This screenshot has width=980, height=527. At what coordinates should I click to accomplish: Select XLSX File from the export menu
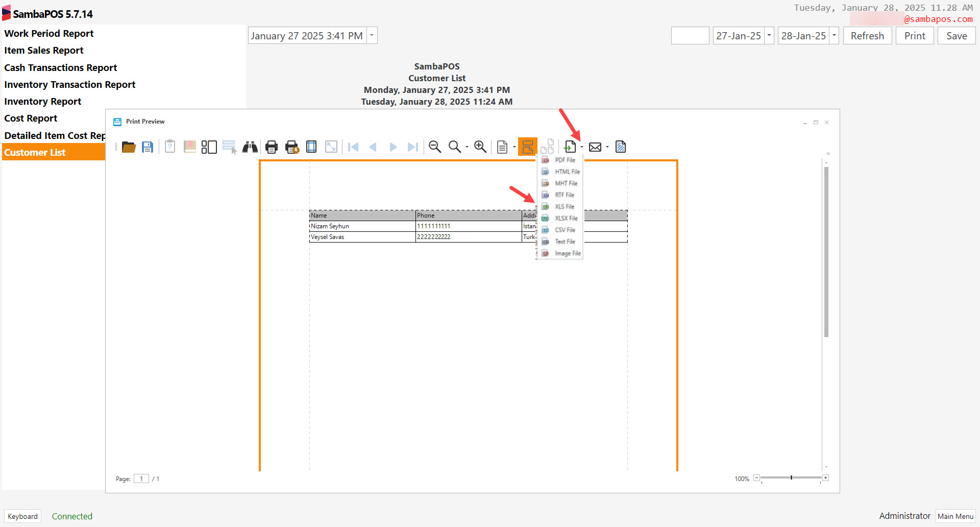click(x=566, y=218)
